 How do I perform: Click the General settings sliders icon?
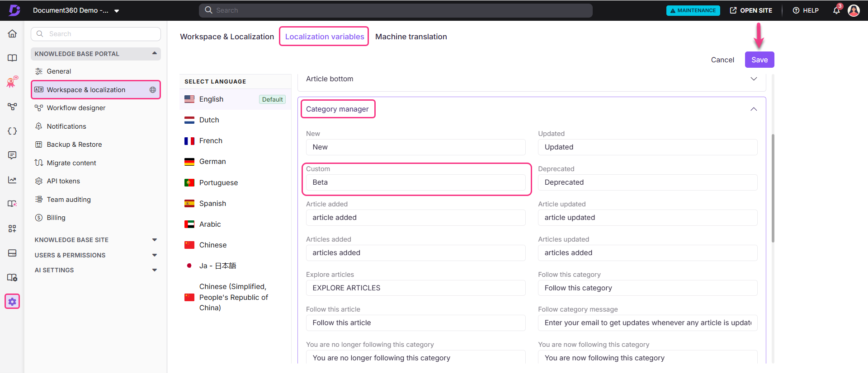39,71
